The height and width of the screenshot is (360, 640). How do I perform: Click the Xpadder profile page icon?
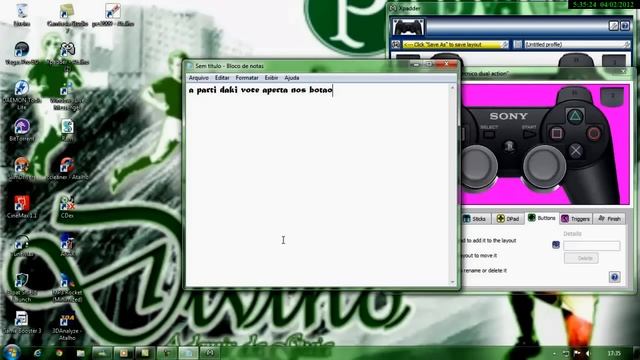(x=518, y=44)
